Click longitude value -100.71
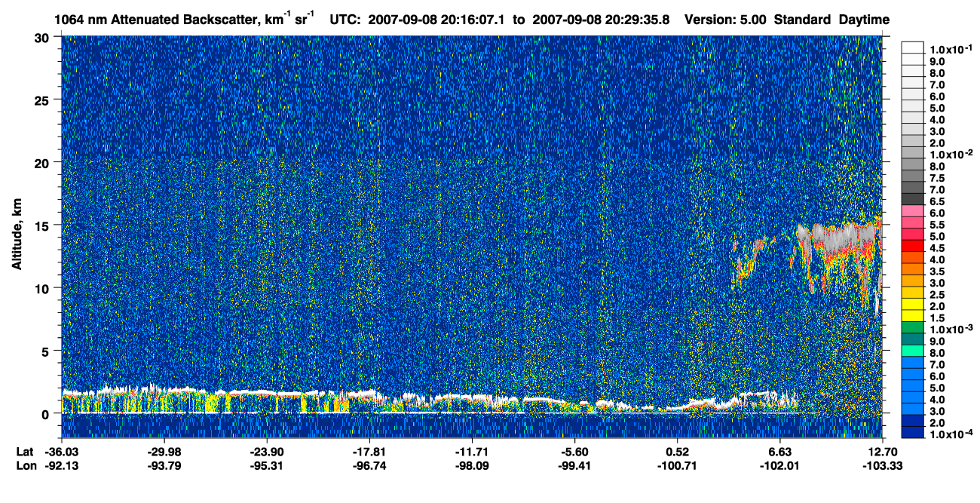 [678, 465]
